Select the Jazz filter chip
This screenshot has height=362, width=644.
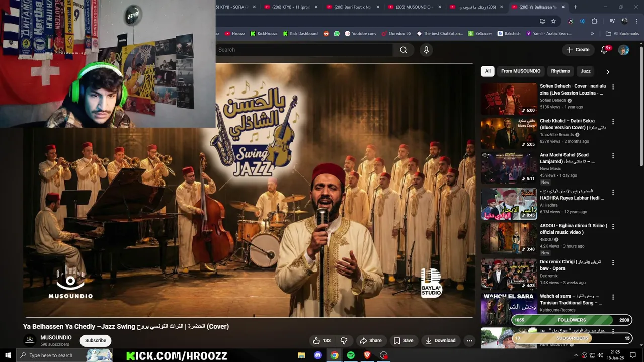586,71
